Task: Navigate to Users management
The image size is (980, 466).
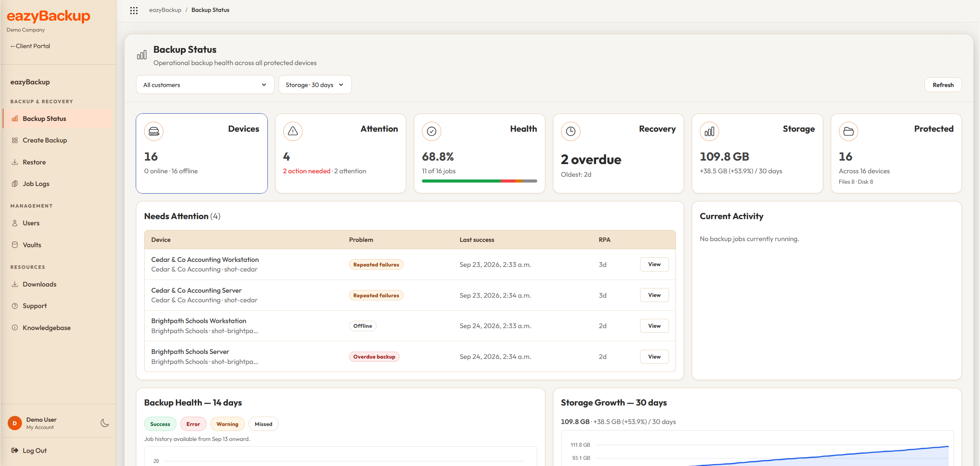Action: (57, 223)
